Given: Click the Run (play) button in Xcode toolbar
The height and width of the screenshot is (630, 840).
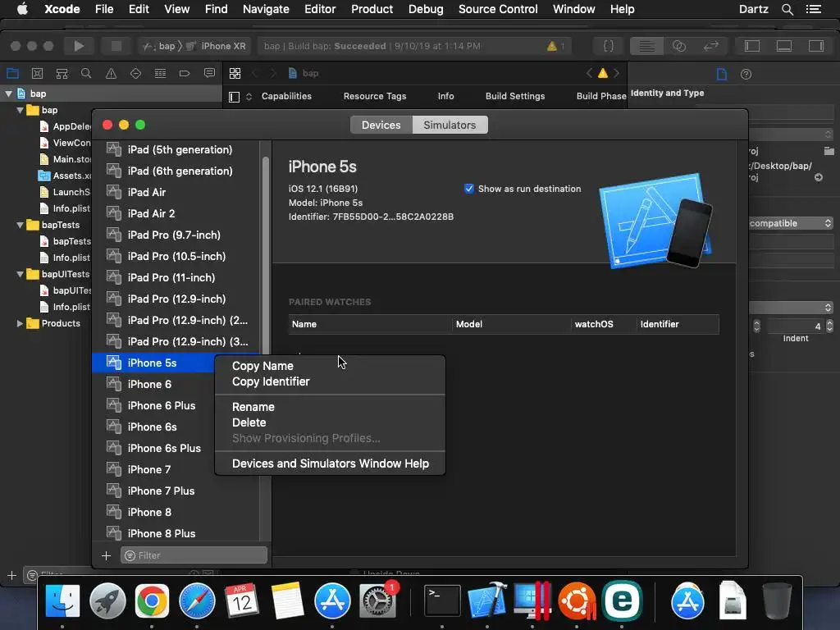Looking at the screenshot, I should [79, 46].
